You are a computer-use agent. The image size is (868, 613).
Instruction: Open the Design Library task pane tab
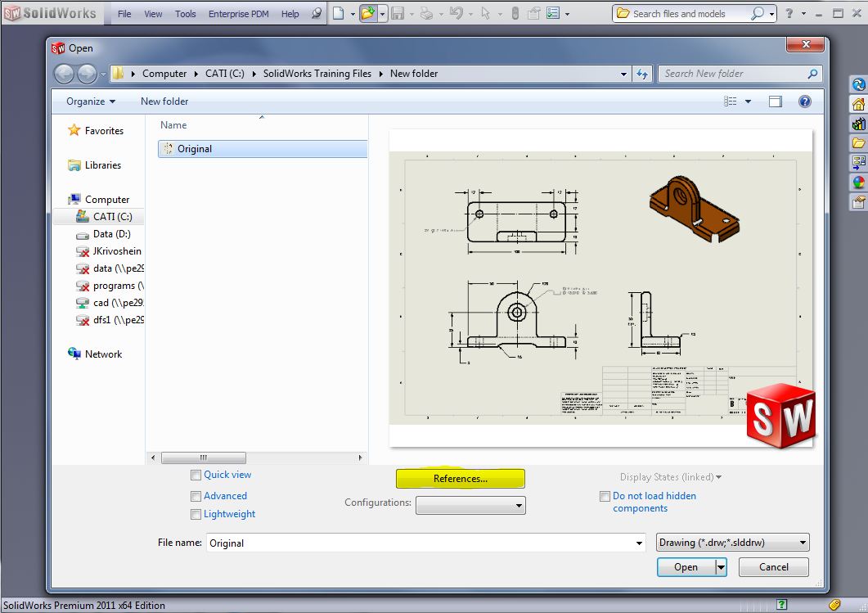[858, 124]
